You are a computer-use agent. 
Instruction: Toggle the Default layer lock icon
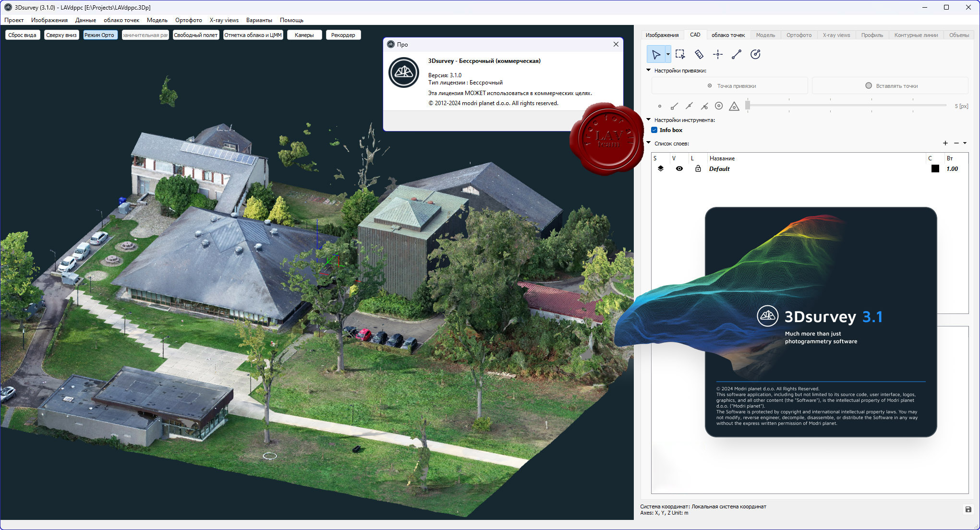pyautogui.click(x=698, y=169)
